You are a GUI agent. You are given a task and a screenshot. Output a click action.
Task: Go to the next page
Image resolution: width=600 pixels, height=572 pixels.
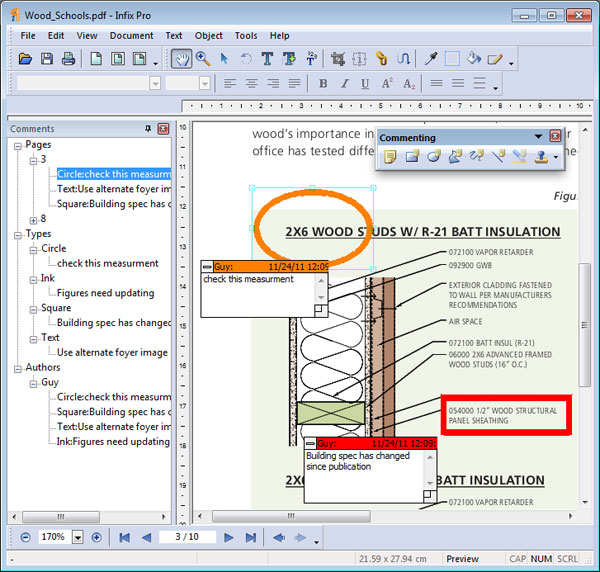[229, 537]
